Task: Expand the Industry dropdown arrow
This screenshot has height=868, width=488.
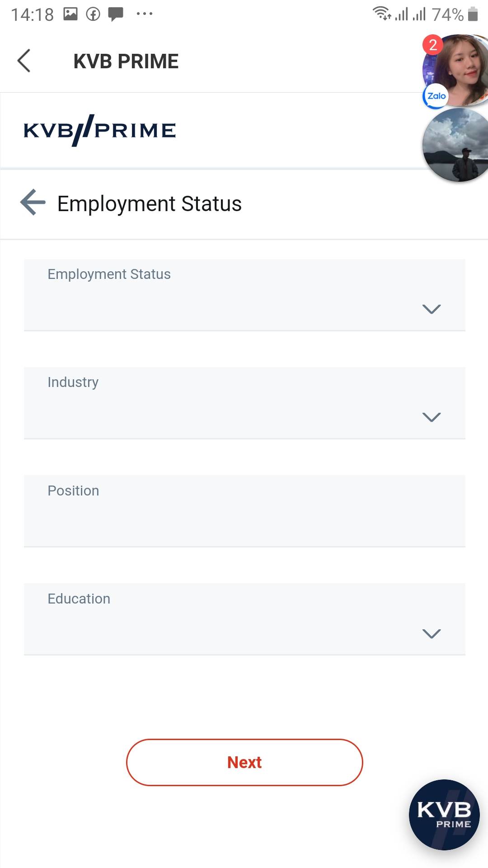Action: (431, 417)
